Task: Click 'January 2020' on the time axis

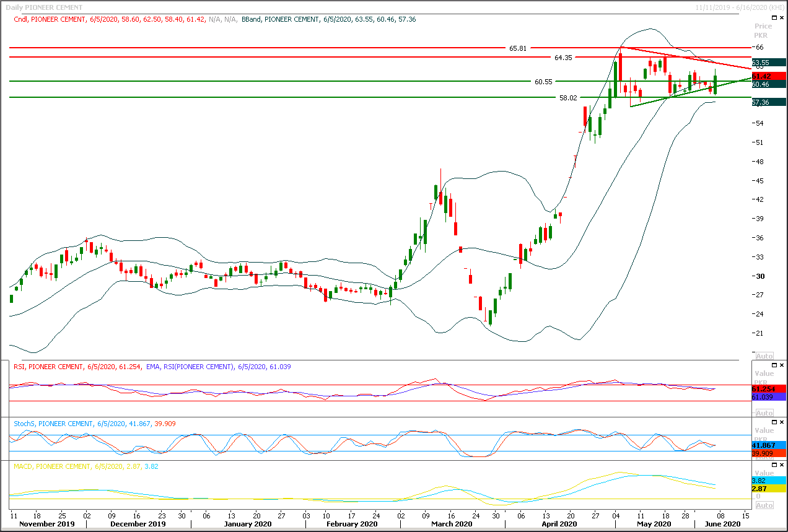Action: tap(247, 524)
